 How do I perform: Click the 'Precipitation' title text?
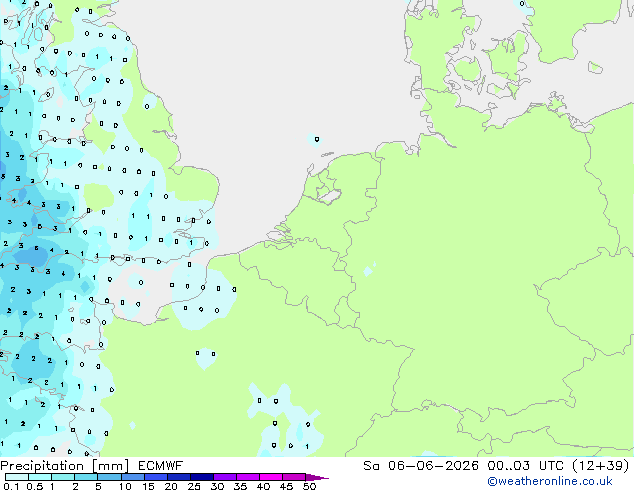(42, 466)
